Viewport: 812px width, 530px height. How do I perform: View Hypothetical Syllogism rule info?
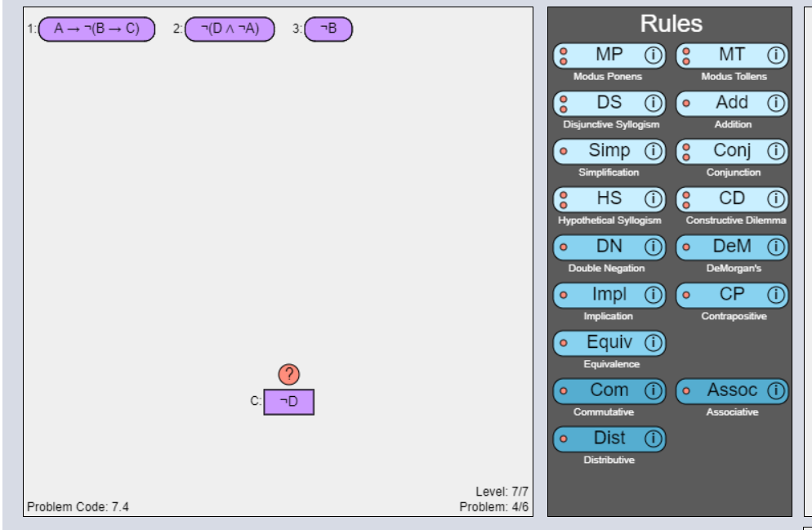[654, 199]
